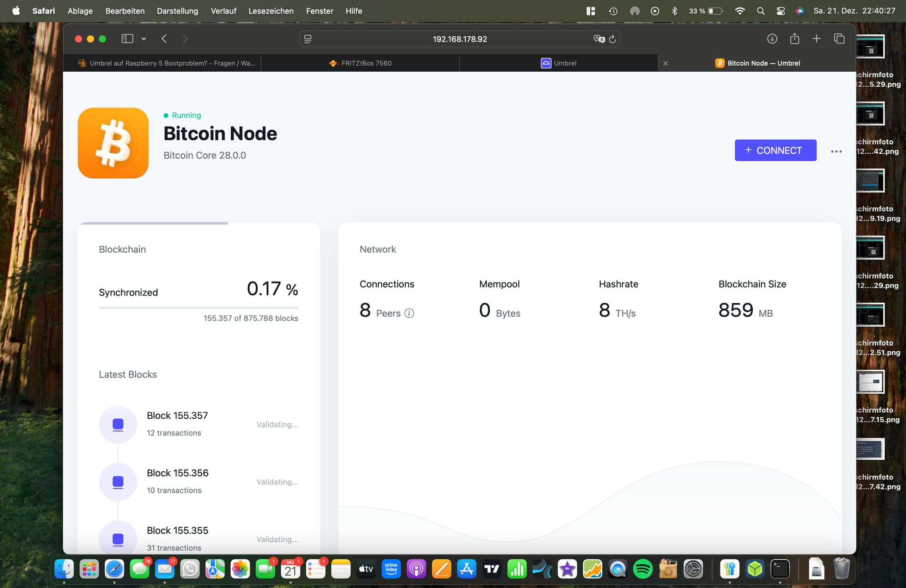Screen dimensions: 906x588
Task: Click the 155.357 of 875.788 blocks text
Action: 251,318
